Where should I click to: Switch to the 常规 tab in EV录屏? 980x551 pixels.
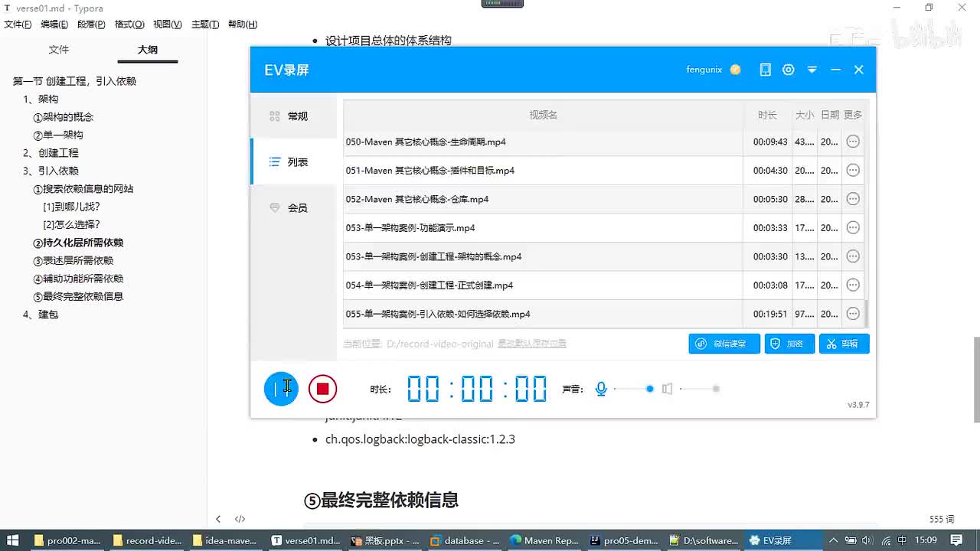pyautogui.click(x=294, y=116)
